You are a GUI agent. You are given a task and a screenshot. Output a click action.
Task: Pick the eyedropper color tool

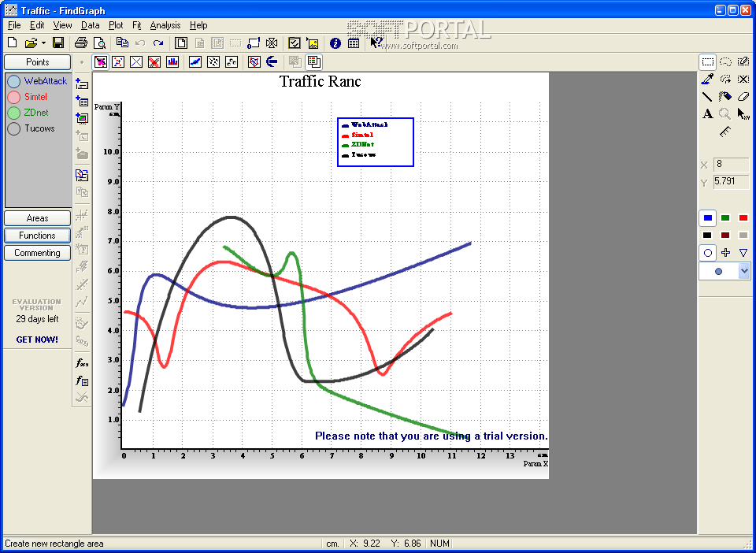(x=708, y=79)
